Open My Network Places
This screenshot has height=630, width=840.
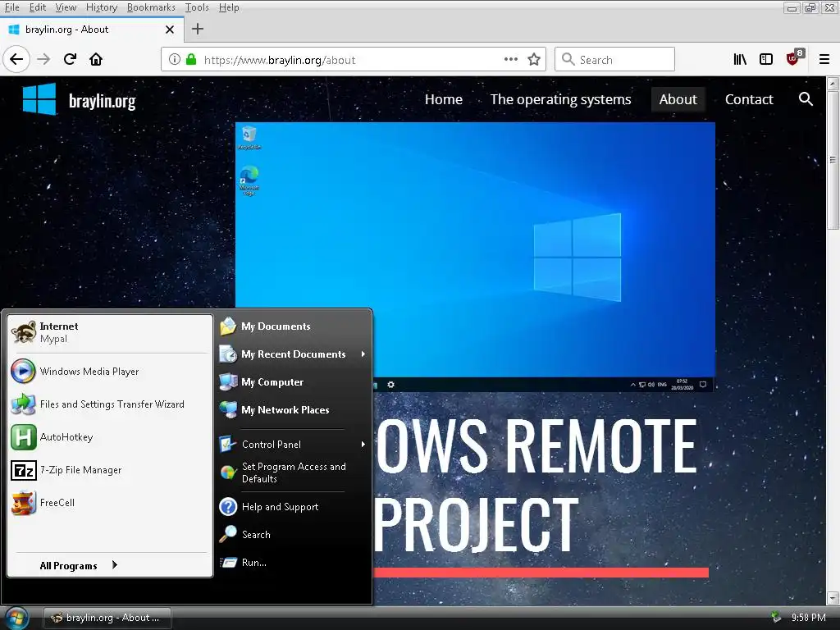pos(294,410)
